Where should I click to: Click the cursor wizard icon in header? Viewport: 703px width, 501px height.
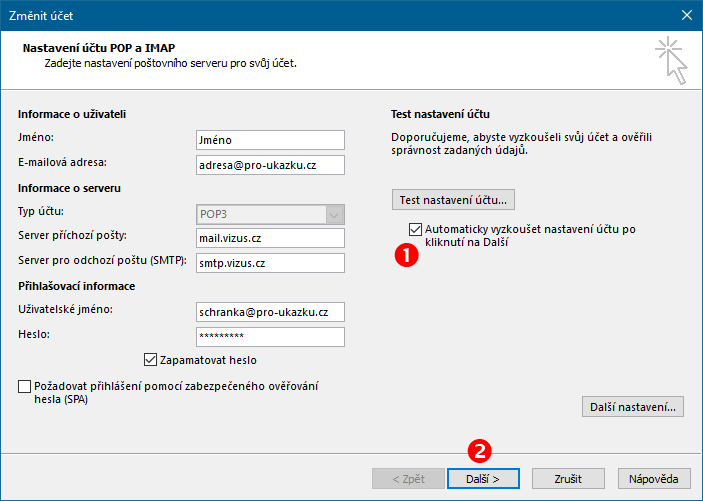(x=671, y=61)
